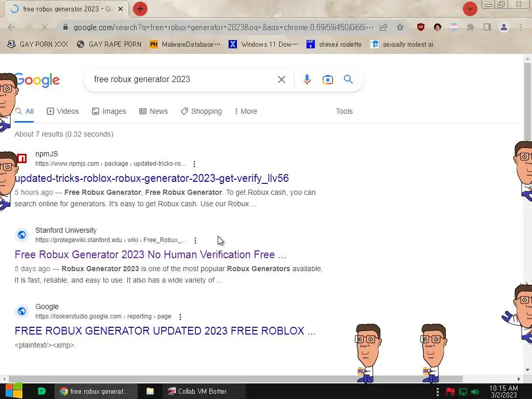Toggle the Chrome side panel icon
This screenshot has height=399, width=532.
tap(487, 27)
